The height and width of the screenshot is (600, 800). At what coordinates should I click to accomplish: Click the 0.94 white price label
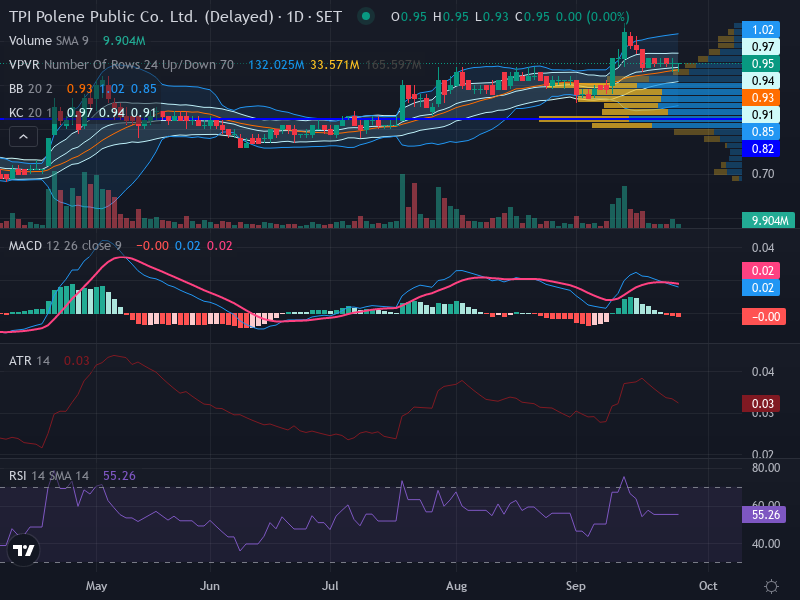(761, 81)
